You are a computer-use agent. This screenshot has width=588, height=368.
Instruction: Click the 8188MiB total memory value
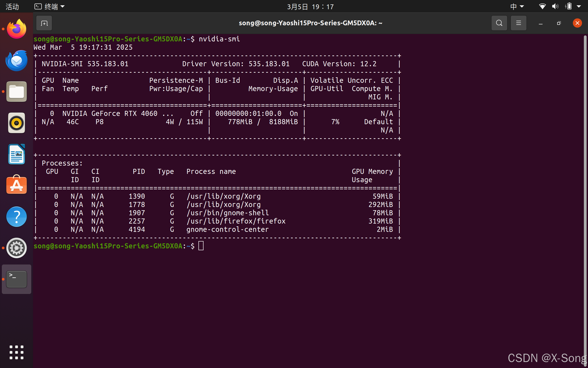(x=283, y=122)
